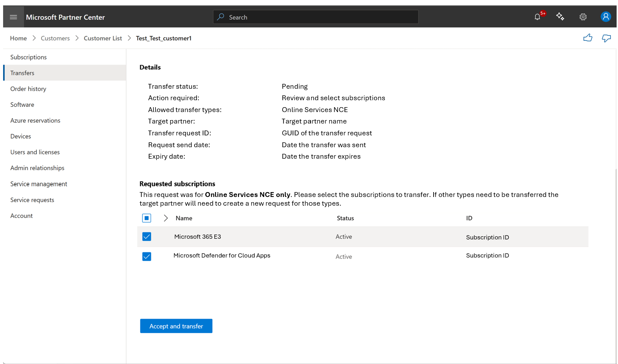Open the notifications bell
618x364 pixels.
click(537, 17)
